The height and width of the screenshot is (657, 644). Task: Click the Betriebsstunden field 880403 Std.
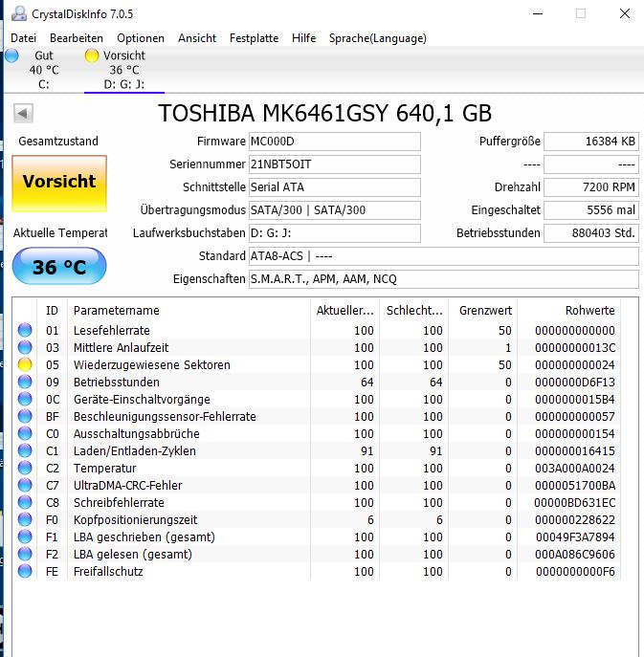pyautogui.click(x=591, y=233)
